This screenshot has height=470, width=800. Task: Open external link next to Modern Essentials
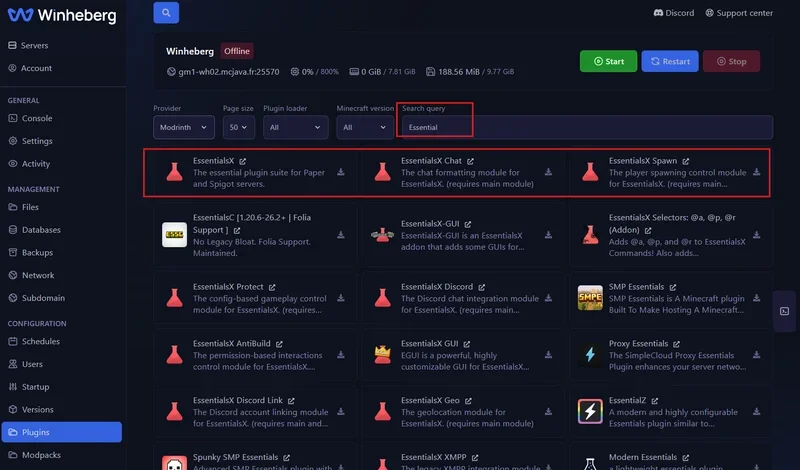686,458
